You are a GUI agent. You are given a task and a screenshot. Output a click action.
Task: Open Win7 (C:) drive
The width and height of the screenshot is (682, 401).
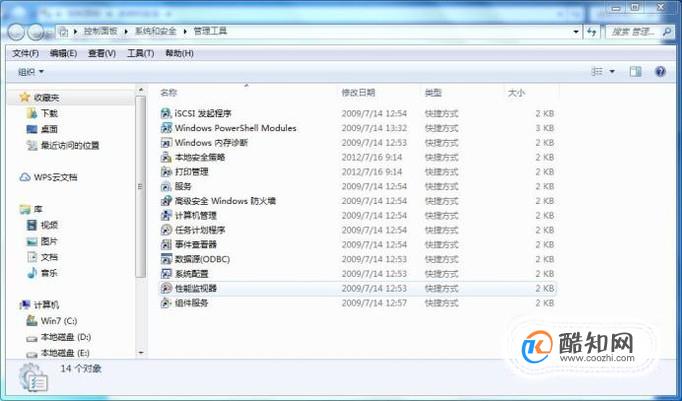(x=52, y=321)
